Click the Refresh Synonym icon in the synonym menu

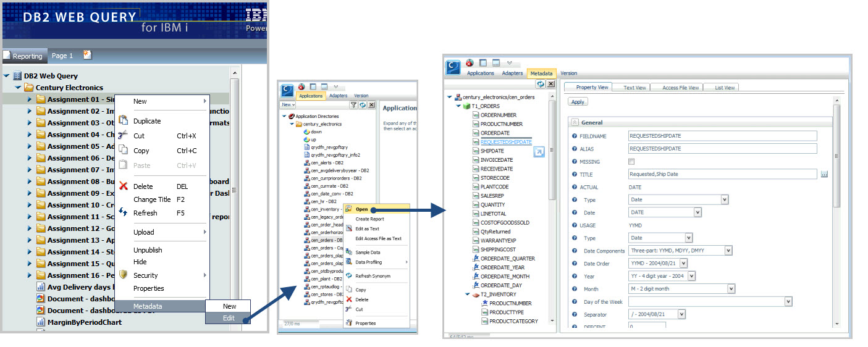click(349, 275)
